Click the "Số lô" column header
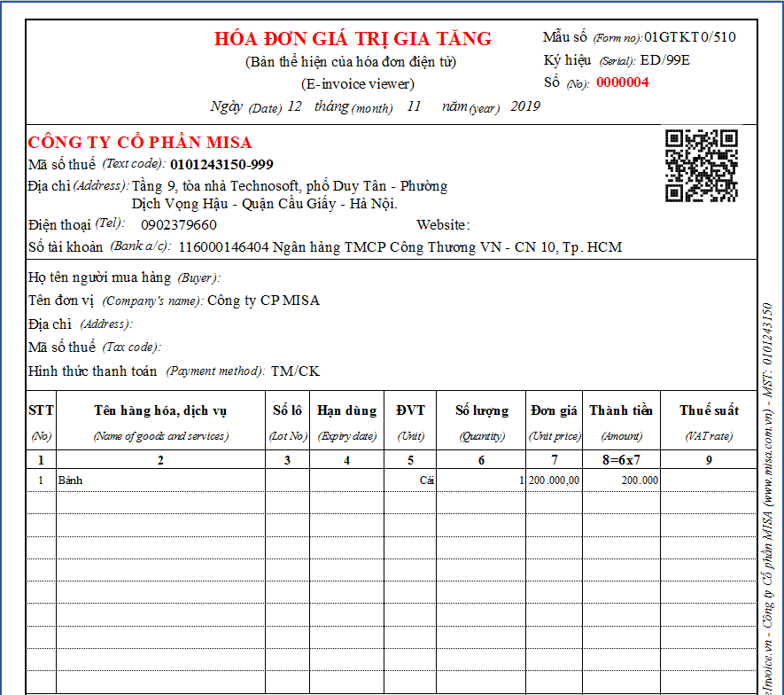Viewport: 784px width, 695px height. coord(288,410)
